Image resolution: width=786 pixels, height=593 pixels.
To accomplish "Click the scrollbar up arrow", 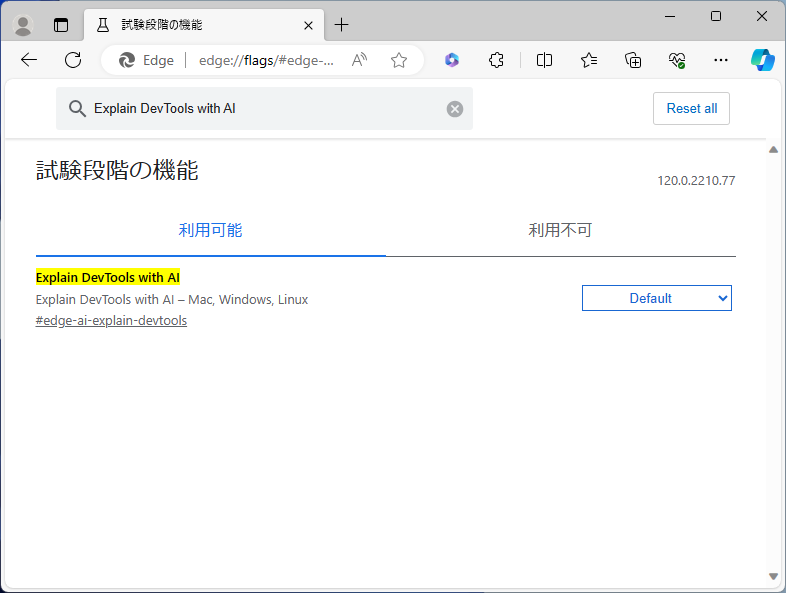I will point(773,149).
